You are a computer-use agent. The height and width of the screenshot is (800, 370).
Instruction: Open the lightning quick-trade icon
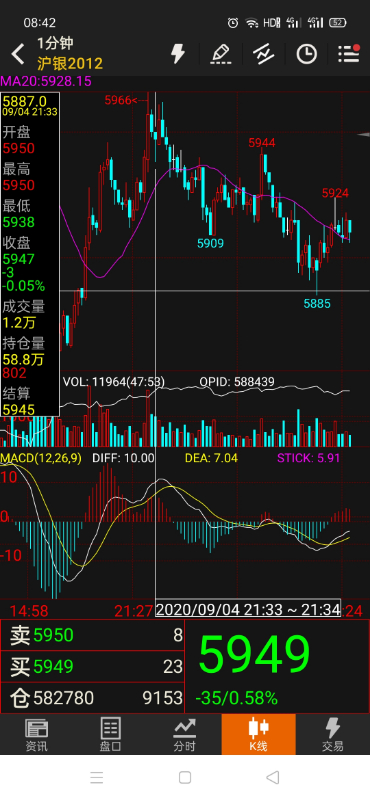tap(178, 53)
